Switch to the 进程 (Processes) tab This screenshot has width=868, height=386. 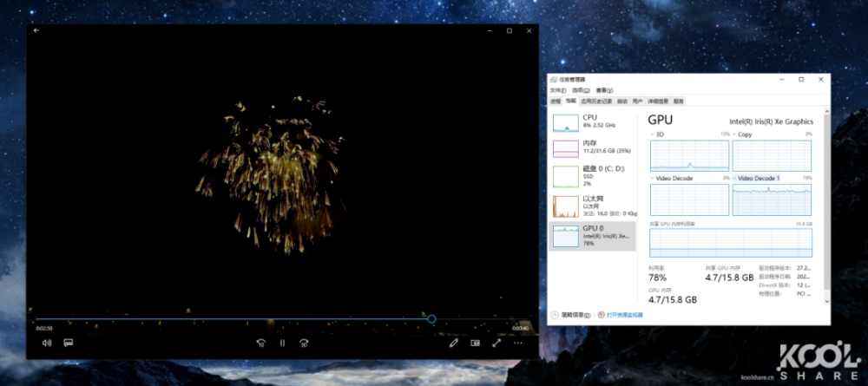pos(556,101)
